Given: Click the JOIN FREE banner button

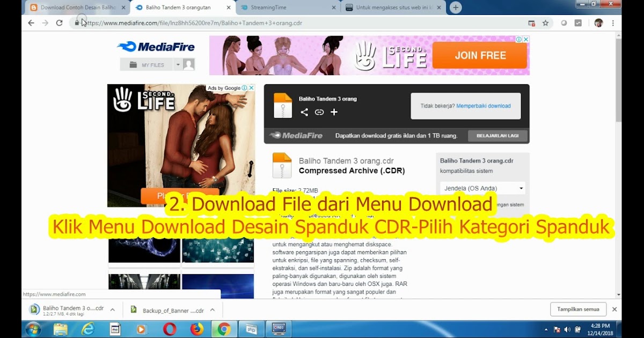Looking at the screenshot, I should pyautogui.click(x=480, y=55).
